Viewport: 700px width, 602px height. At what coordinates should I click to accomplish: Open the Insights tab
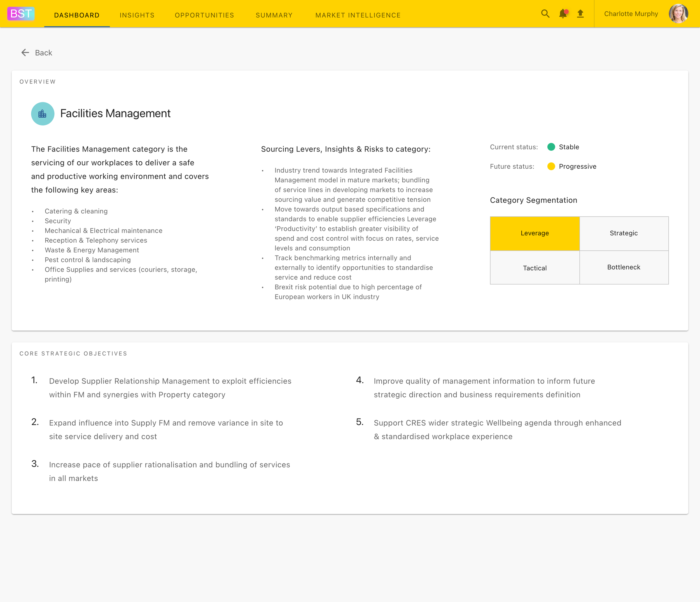[x=137, y=15]
